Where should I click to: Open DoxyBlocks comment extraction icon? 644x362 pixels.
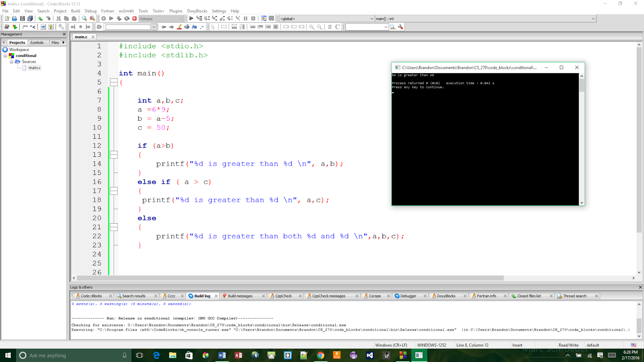(7, 27)
